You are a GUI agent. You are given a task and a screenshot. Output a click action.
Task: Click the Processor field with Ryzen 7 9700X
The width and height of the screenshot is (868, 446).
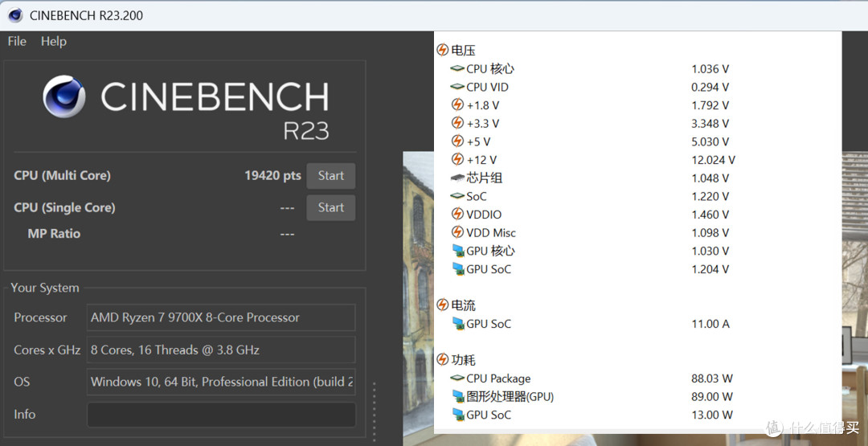pyautogui.click(x=221, y=317)
